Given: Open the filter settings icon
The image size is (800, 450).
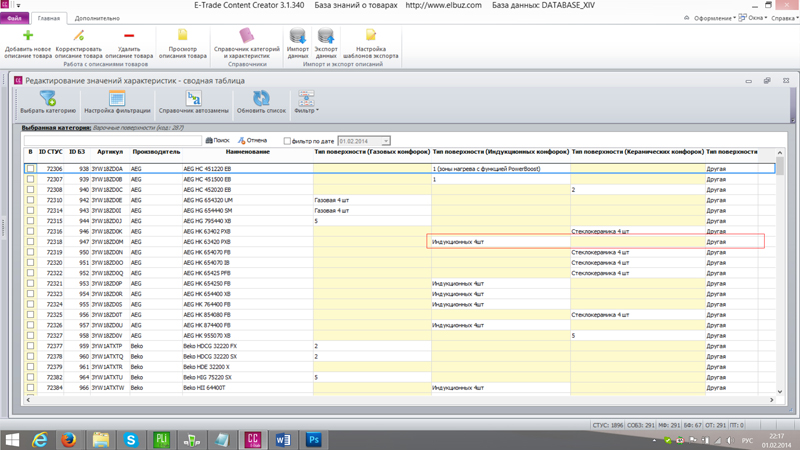Looking at the screenshot, I should point(117,98).
